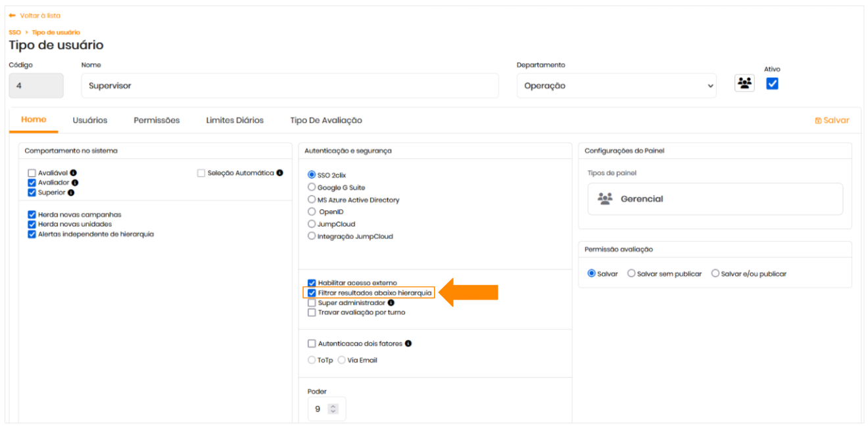The image size is (868, 429).
Task: Uncheck Filtrar resultados abaixo hierarquia
Action: [x=312, y=293]
